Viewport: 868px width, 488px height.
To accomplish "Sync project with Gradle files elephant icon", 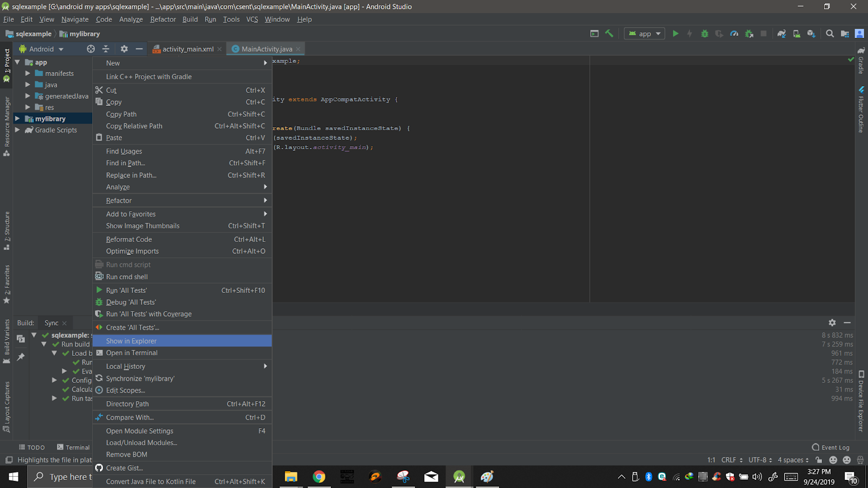I will tap(782, 33).
